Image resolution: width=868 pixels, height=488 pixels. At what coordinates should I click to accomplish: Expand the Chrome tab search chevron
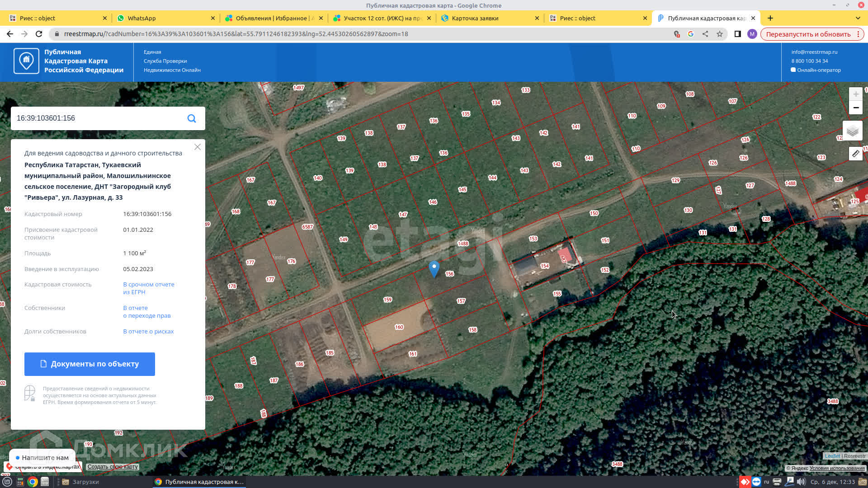(858, 18)
